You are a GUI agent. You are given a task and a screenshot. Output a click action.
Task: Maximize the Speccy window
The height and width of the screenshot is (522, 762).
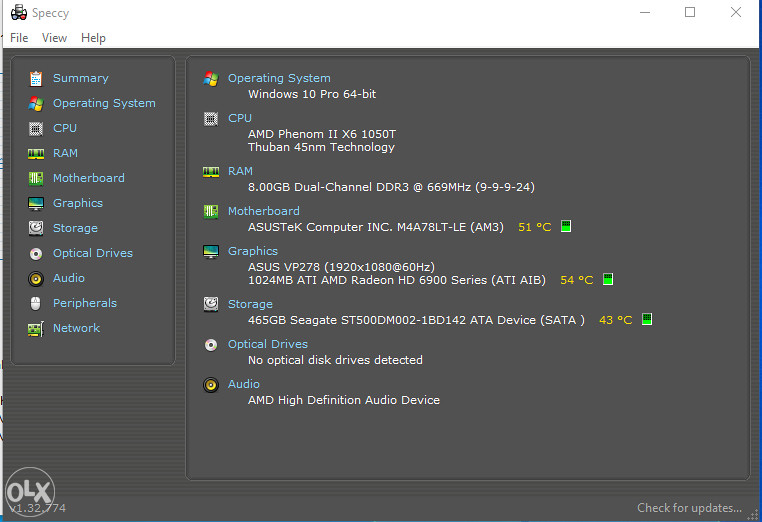(690, 13)
